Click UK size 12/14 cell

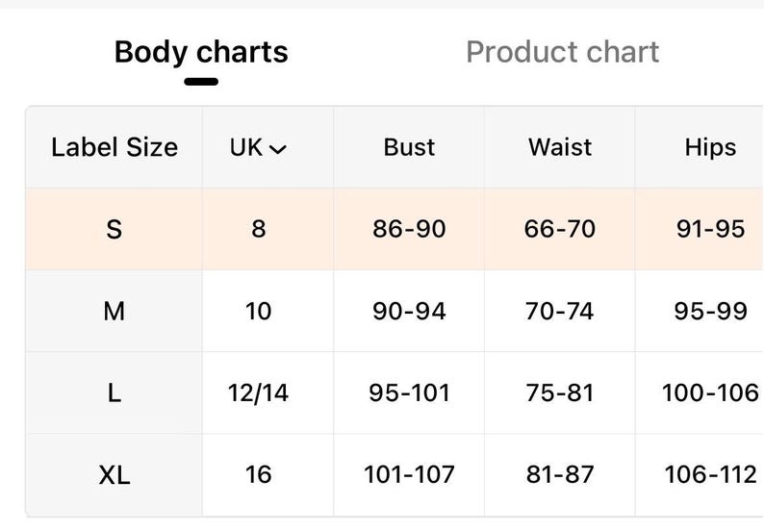click(259, 393)
